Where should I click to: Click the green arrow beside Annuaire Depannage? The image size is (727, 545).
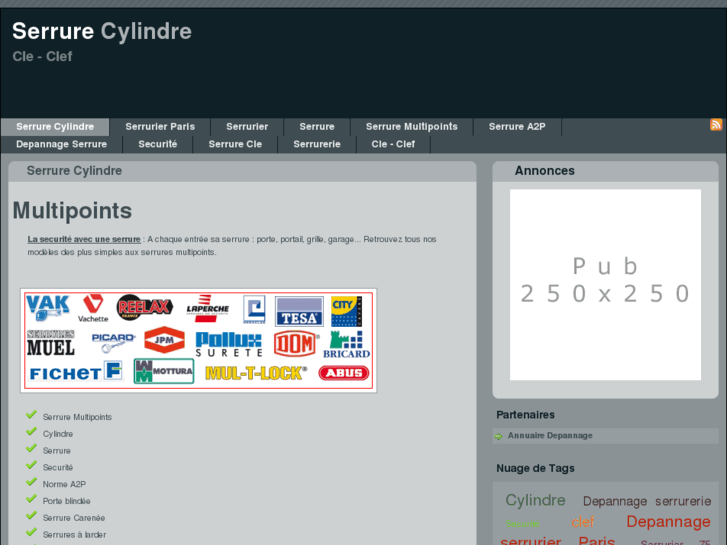coord(499,436)
